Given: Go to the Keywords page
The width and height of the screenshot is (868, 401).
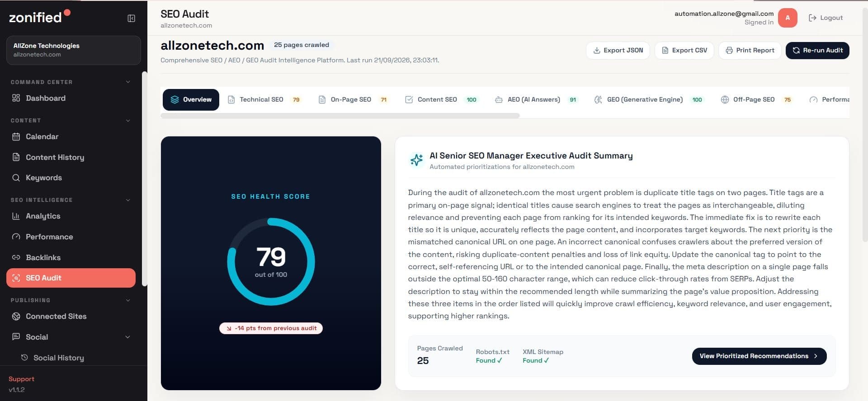Looking at the screenshot, I should (71, 177).
